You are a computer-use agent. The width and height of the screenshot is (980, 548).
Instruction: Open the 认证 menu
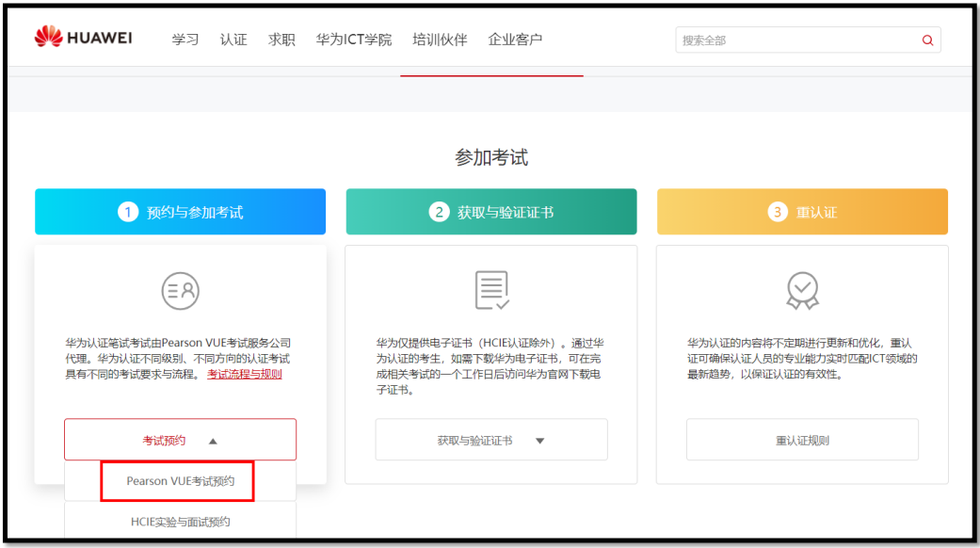[233, 40]
